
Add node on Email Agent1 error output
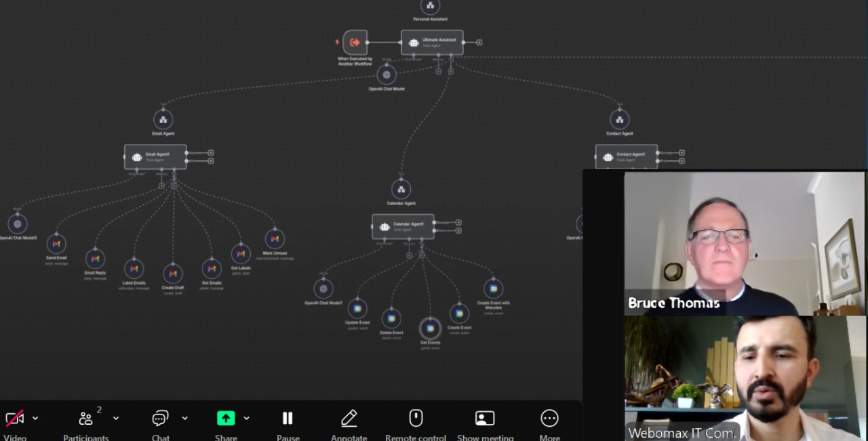pyautogui.click(x=211, y=161)
